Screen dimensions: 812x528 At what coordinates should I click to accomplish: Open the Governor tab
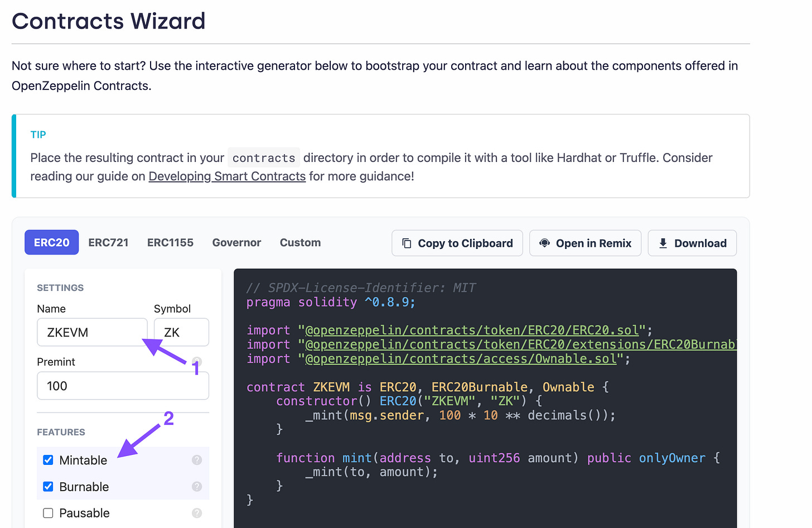(x=236, y=243)
